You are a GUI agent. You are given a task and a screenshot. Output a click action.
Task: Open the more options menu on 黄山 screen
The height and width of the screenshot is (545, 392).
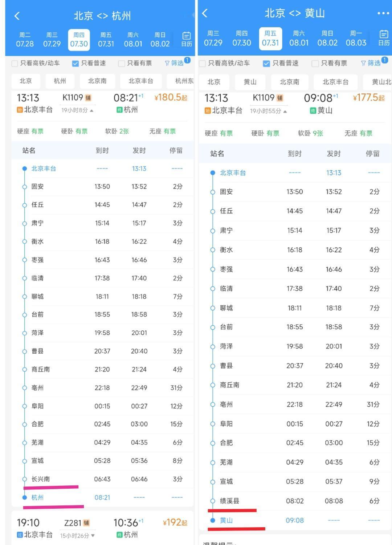pyautogui.click(x=383, y=13)
